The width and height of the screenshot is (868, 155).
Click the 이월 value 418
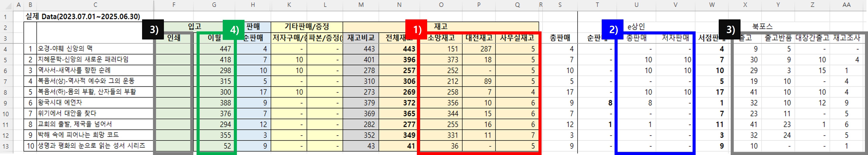coord(215,59)
